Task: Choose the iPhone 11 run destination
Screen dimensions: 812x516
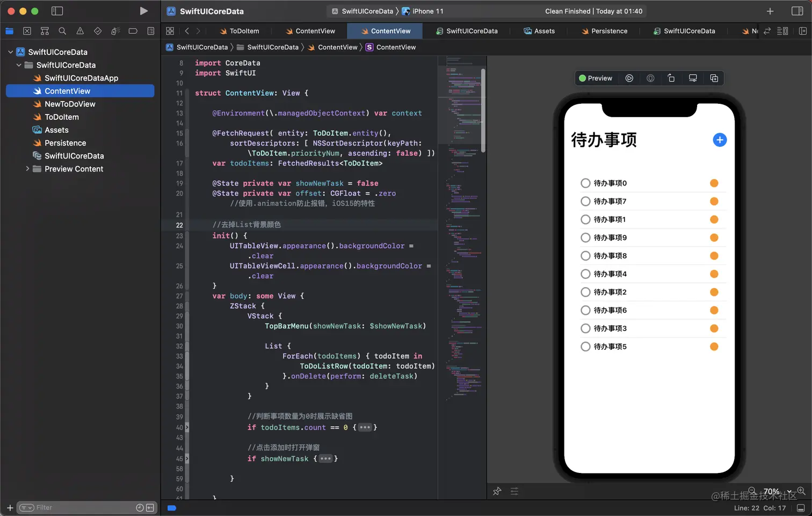Action: (x=423, y=11)
